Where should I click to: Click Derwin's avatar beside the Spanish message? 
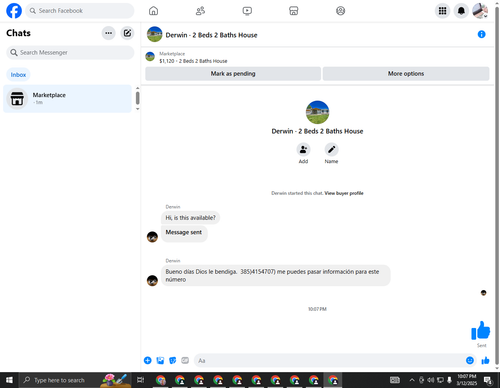click(x=152, y=280)
